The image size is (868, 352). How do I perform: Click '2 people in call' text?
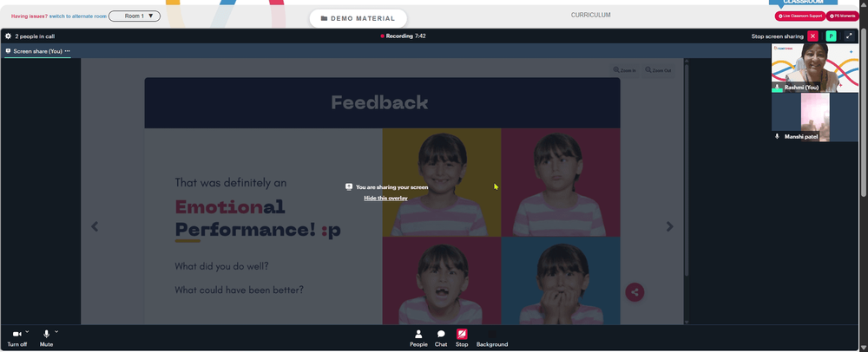tap(35, 36)
